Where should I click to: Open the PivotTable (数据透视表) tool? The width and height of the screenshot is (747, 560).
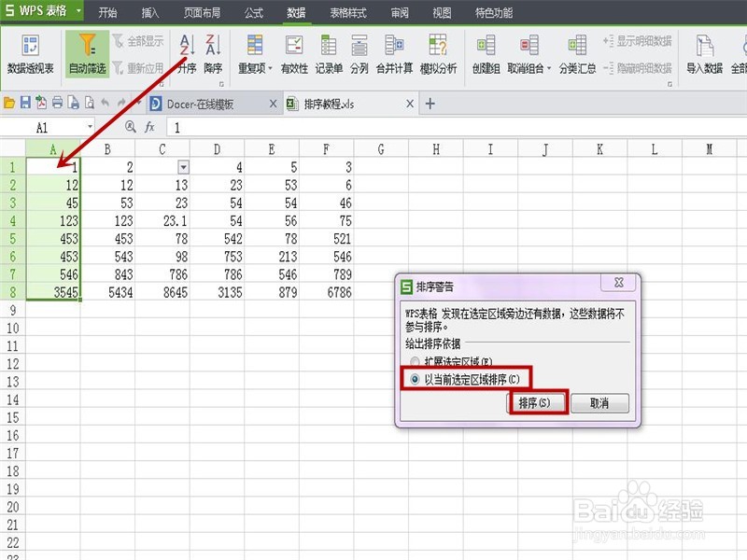pyautogui.click(x=30, y=55)
